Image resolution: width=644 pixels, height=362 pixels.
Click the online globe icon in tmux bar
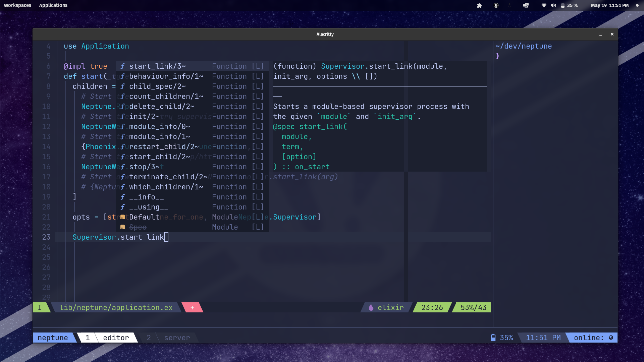(x=611, y=338)
